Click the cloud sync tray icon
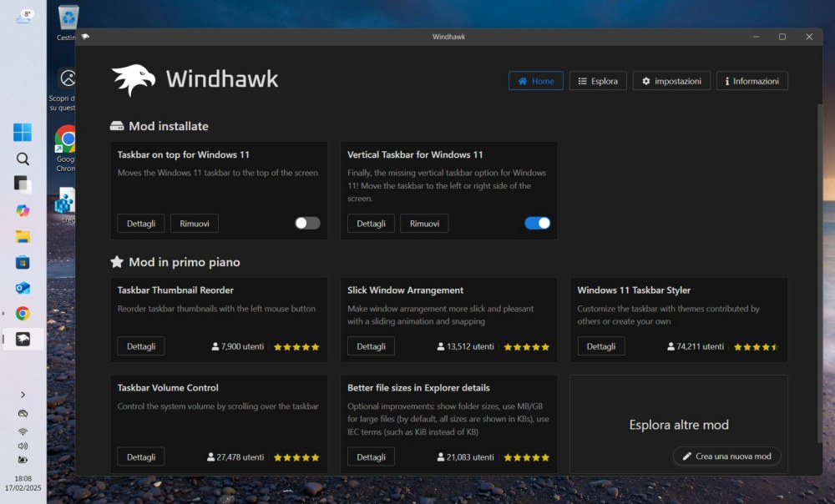Screen dimensions: 835x504 tap(23, 414)
